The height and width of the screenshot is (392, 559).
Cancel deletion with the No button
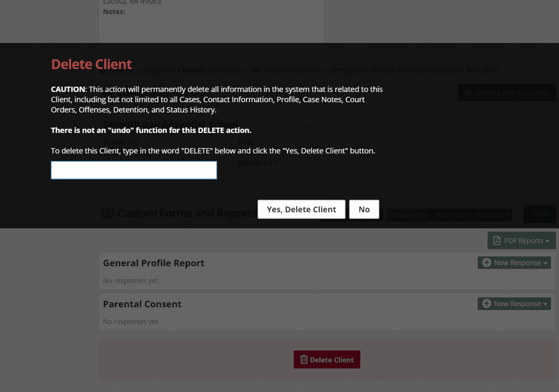coord(364,209)
